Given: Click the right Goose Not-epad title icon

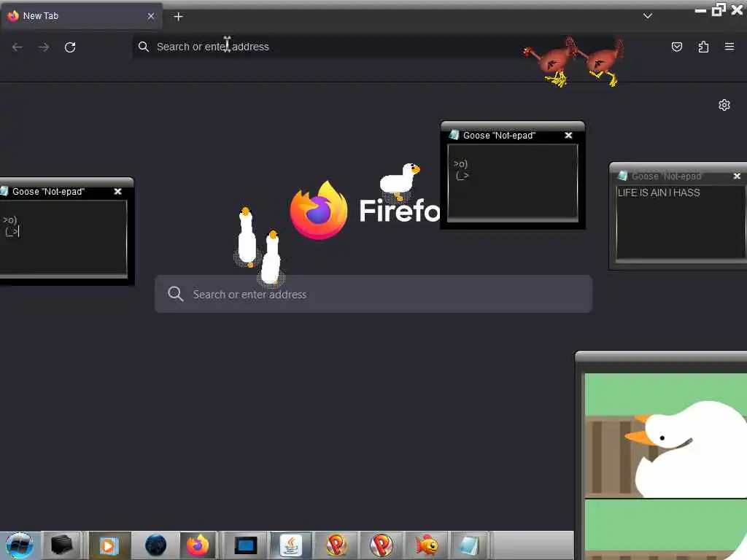Looking at the screenshot, I should (622, 176).
